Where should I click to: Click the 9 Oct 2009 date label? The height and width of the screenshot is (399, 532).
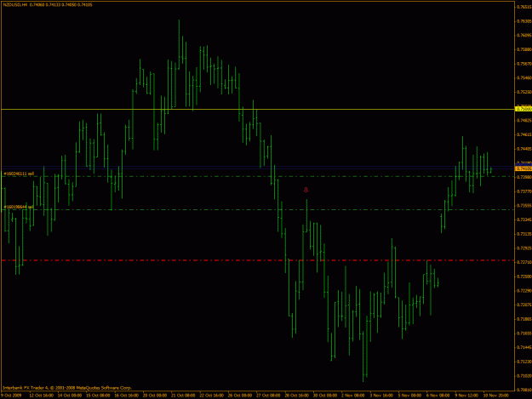point(11,396)
